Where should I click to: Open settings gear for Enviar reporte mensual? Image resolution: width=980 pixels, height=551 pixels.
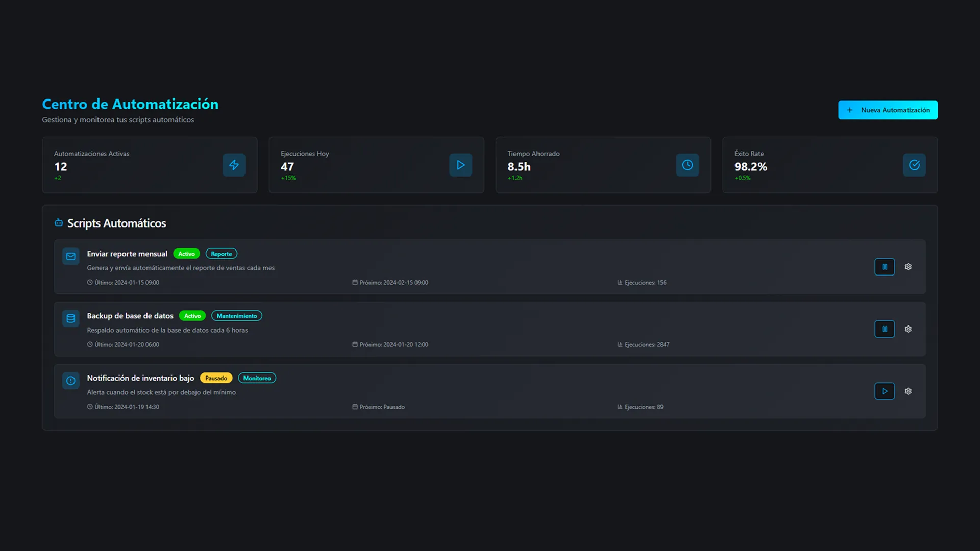point(908,267)
